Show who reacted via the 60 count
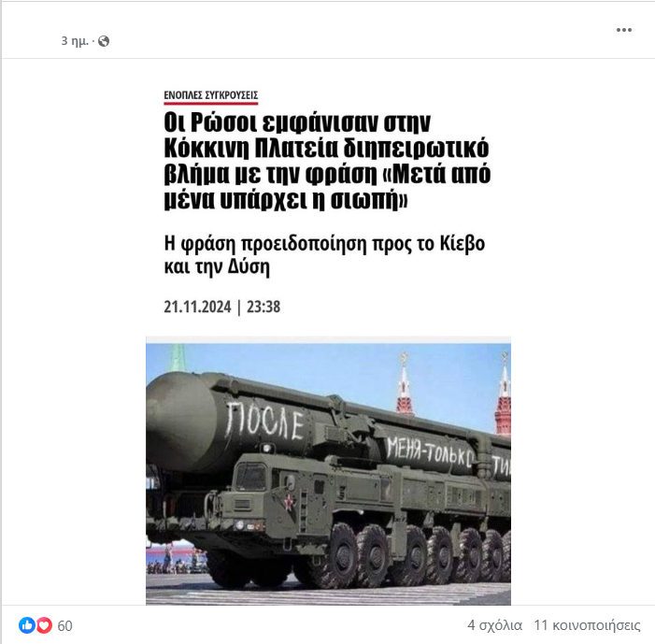 tap(64, 625)
